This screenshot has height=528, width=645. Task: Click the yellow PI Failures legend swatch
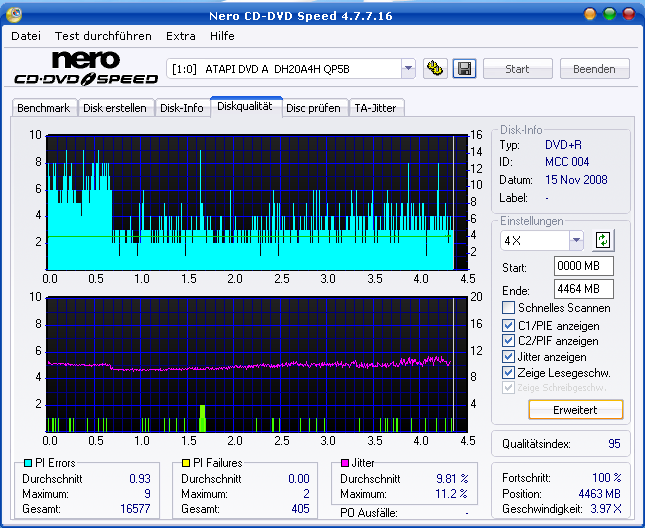(185, 463)
